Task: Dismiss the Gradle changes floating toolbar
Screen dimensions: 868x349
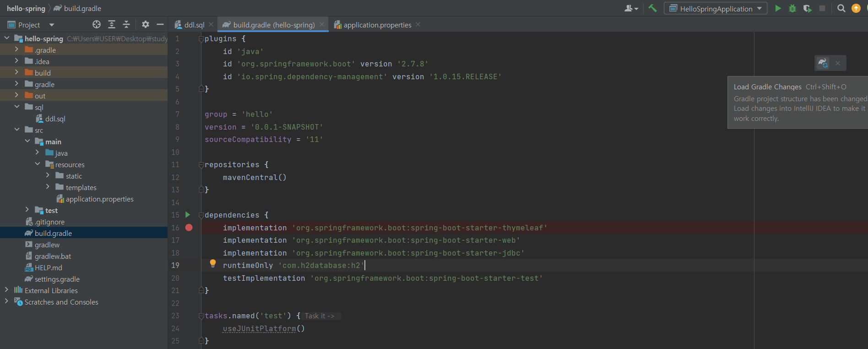Action: pyautogui.click(x=838, y=63)
